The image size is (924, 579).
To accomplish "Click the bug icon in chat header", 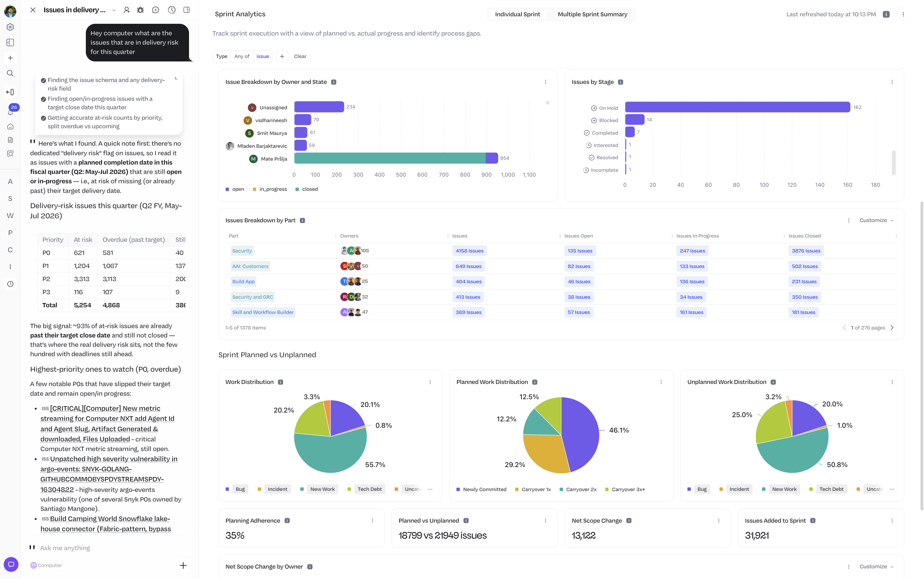I will coord(141,10).
